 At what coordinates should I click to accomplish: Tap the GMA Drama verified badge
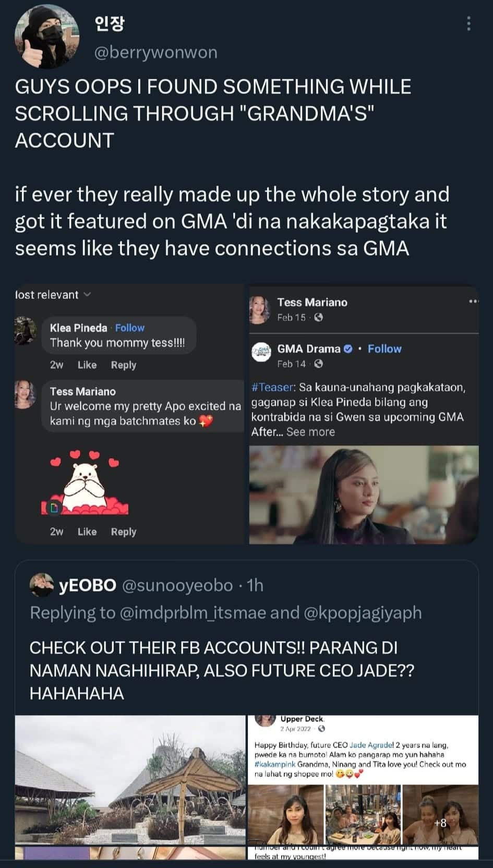click(348, 349)
